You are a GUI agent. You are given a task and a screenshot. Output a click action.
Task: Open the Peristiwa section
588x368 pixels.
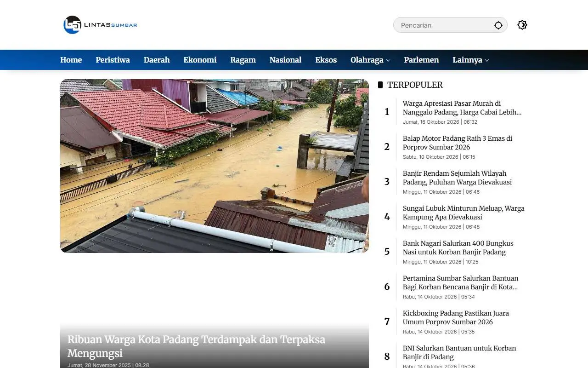[x=113, y=60]
